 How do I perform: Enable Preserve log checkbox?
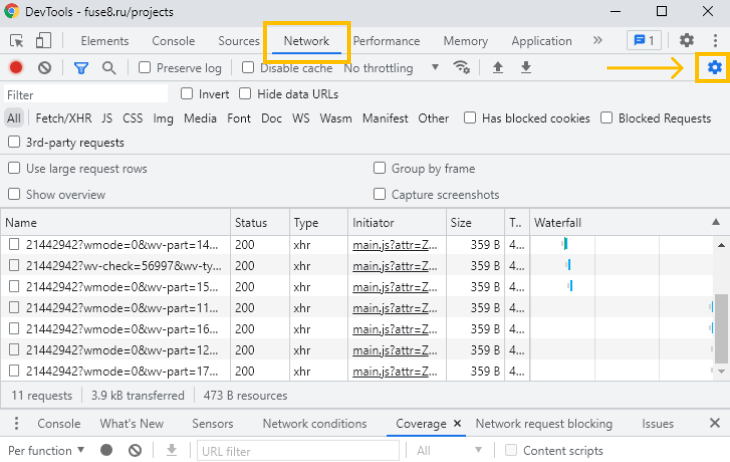[x=145, y=68]
